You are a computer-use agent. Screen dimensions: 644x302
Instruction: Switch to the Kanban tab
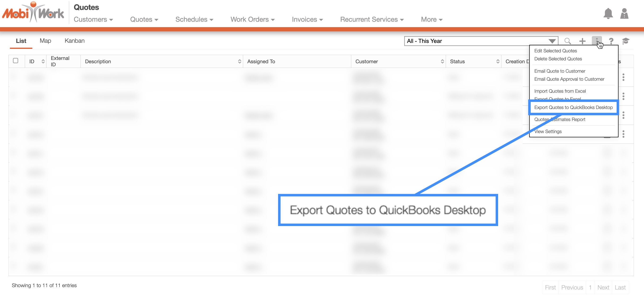[x=75, y=41]
